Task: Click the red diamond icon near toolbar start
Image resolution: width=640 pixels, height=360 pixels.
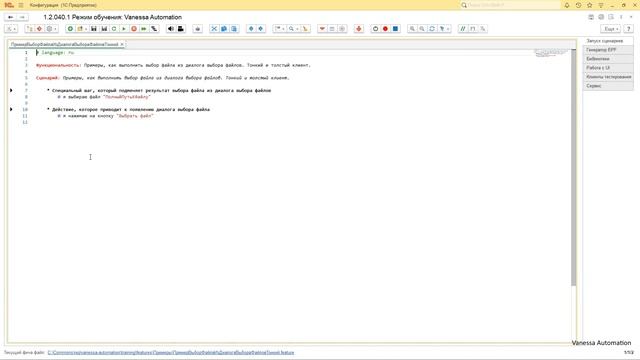Action: pos(39,29)
